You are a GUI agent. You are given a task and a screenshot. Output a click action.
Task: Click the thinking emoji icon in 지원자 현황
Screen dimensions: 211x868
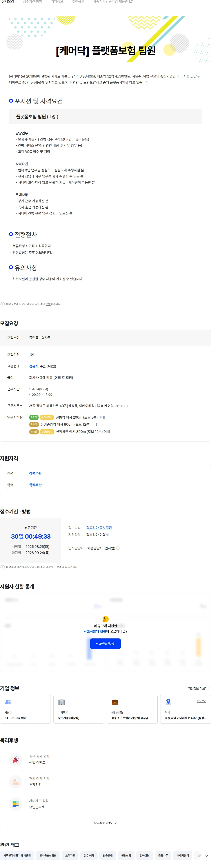tap(105, 619)
